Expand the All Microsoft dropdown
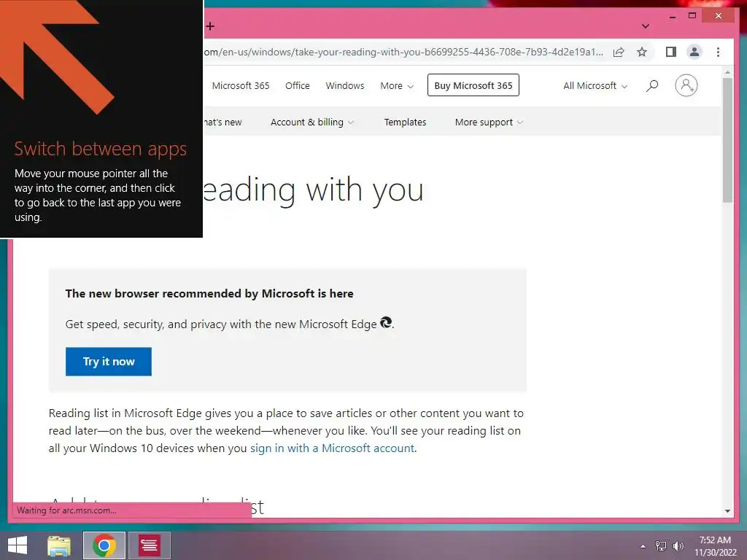Viewport: 747px width, 560px height. pos(595,86)
